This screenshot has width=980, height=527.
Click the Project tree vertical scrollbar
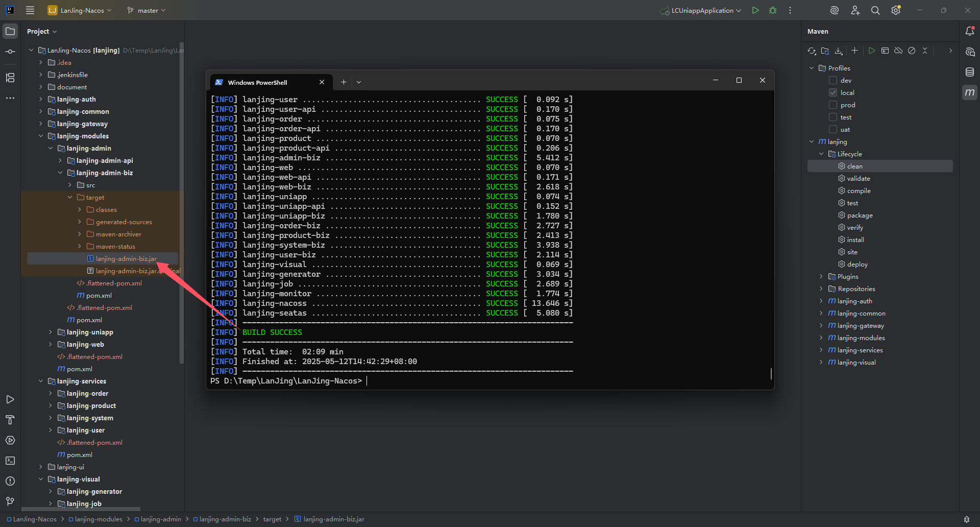coord(181,203)
